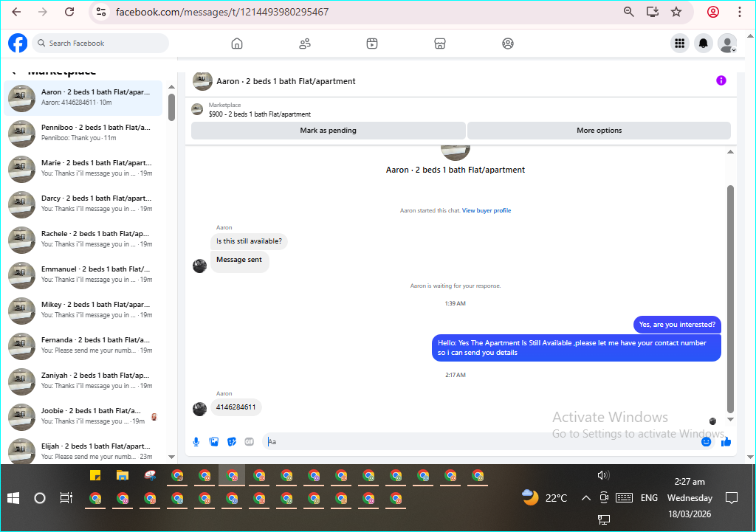Click the chat list scrollbar thumb

pos(171,107)
